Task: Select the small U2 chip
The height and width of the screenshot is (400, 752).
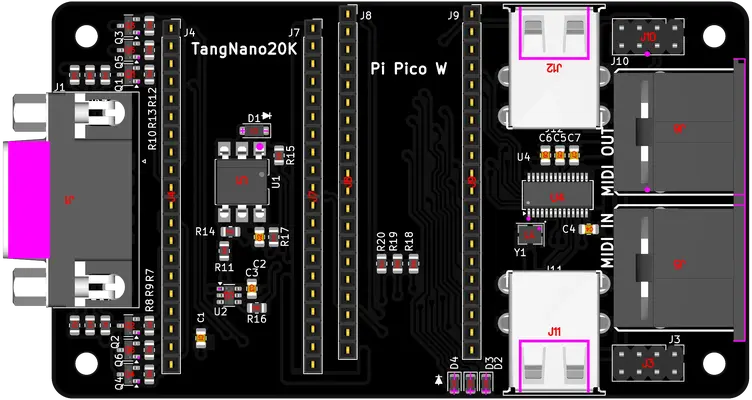Action: [229, 292]
